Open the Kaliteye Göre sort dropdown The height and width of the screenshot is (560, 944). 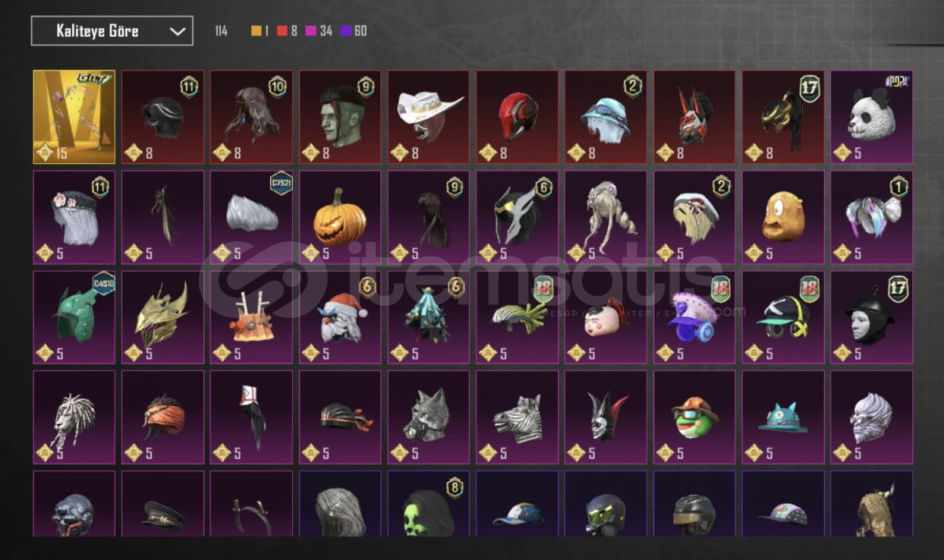(112, 31)
